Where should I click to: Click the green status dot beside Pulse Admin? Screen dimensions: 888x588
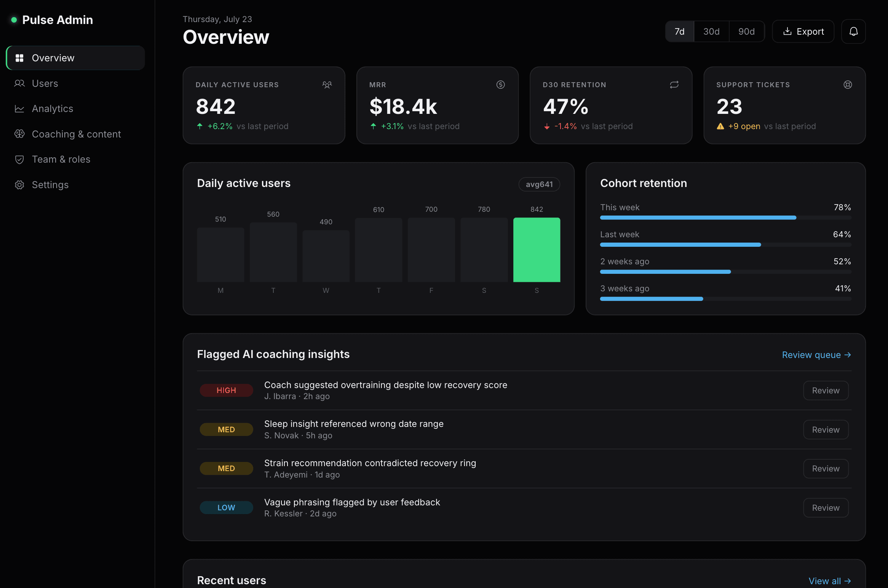14,20
